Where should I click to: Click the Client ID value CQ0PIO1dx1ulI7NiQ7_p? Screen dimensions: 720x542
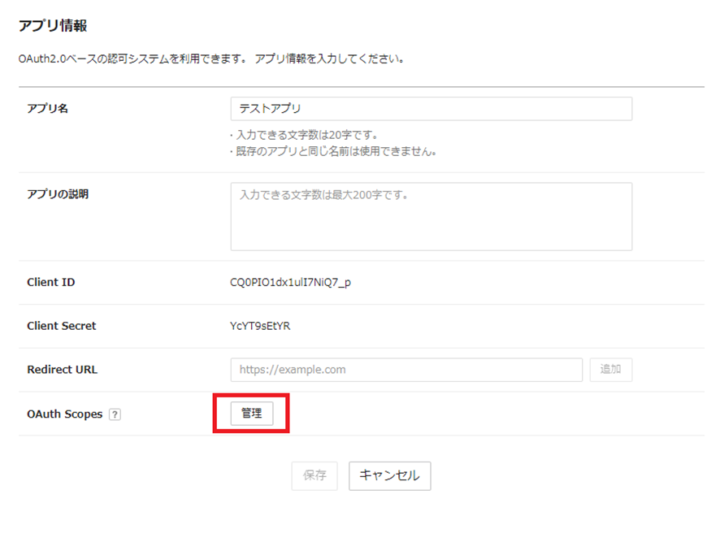(290, 282)
